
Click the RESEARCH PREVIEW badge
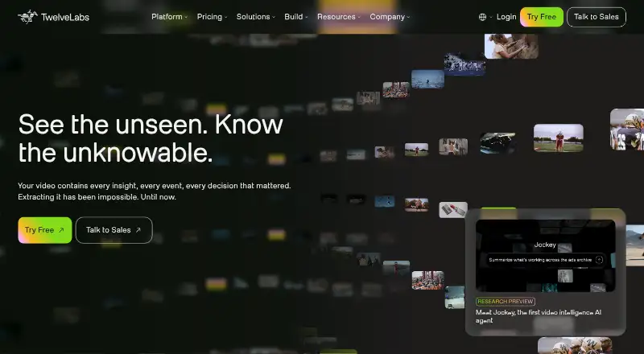coord(506,302)
